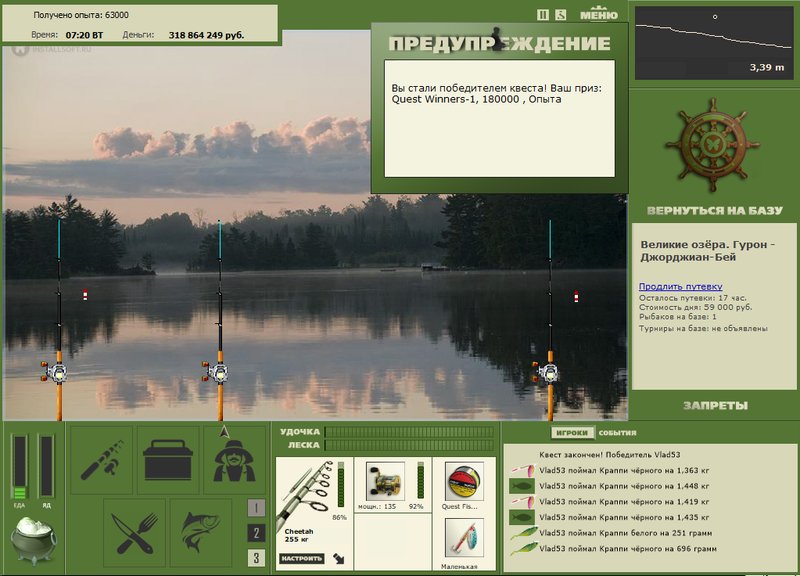
Task: Click pink lure icon beside 1,419 кг catch
Action: 522,502
